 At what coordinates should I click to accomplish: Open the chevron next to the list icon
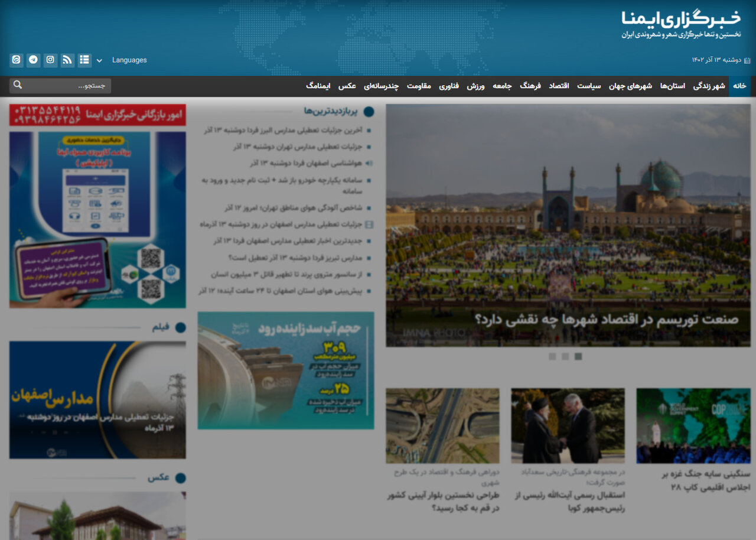[99, 60]
